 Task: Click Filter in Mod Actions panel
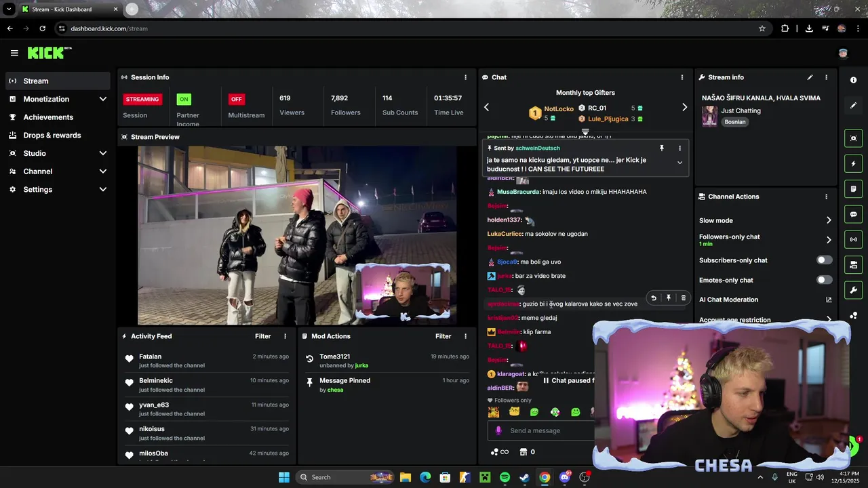(x=443, y=336)
